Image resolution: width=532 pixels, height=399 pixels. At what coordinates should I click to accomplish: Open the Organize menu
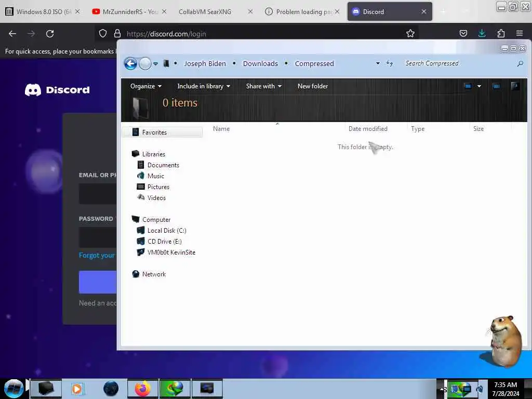click(146, 86)
